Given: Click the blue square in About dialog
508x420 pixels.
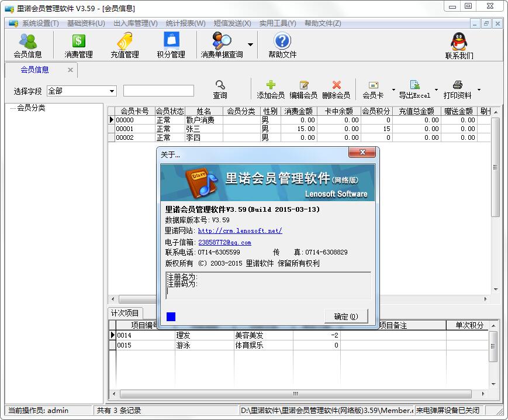Looking at the screenshot, I should 171,316.
